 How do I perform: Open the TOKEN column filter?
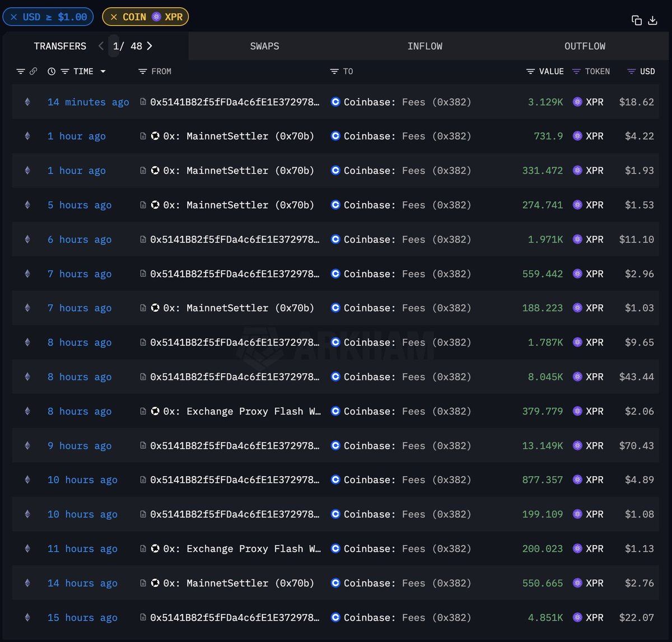tap(576, 72)
